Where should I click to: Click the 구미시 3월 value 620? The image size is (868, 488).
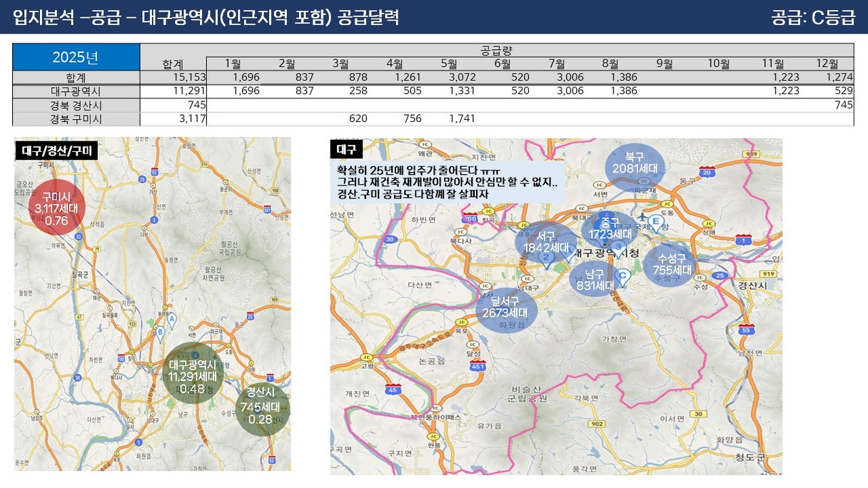tap(358, 118)
